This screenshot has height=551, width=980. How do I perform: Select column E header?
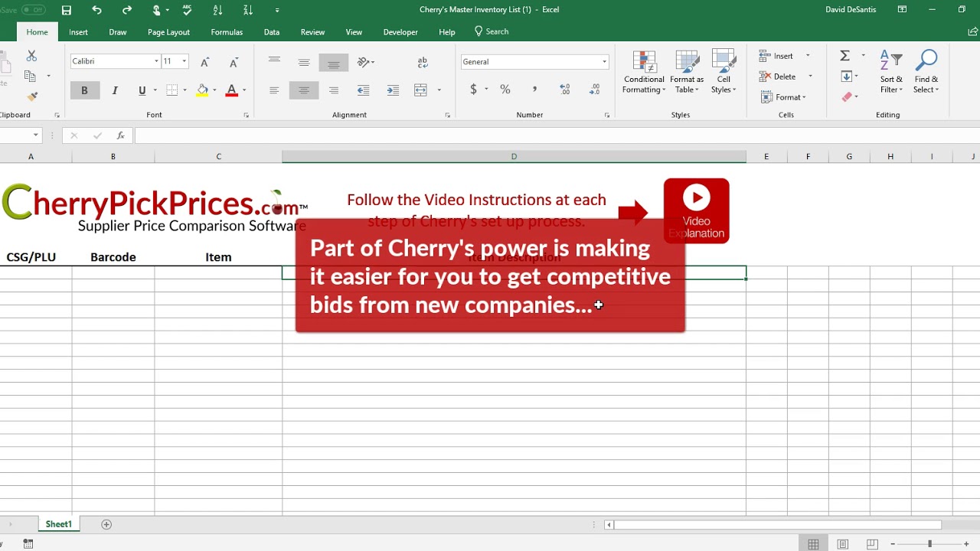766,156
